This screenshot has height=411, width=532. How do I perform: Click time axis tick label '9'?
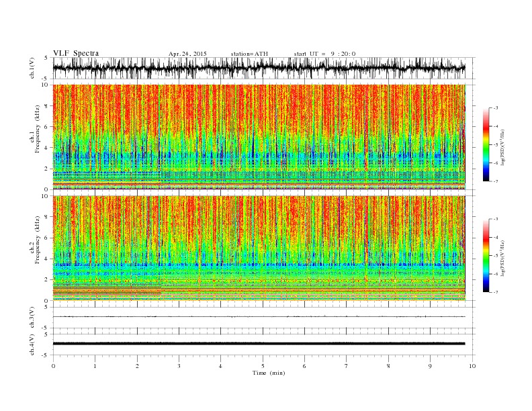tap(430, 366)
